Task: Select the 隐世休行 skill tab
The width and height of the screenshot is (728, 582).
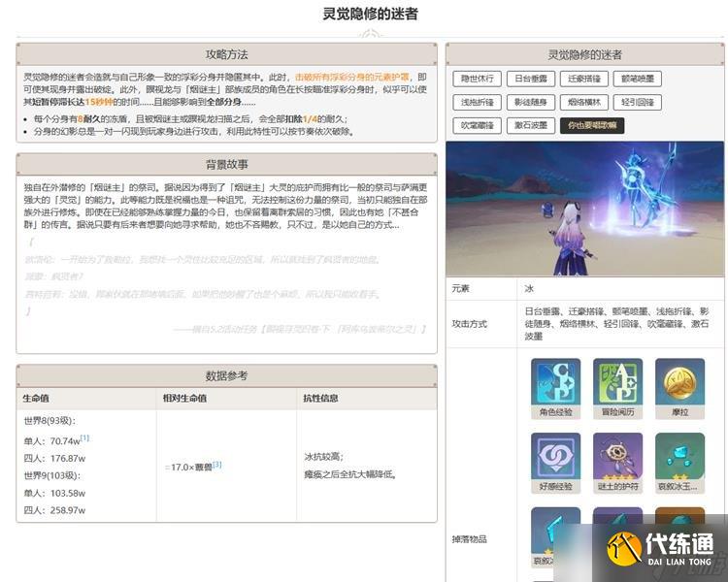Action: 477,79
